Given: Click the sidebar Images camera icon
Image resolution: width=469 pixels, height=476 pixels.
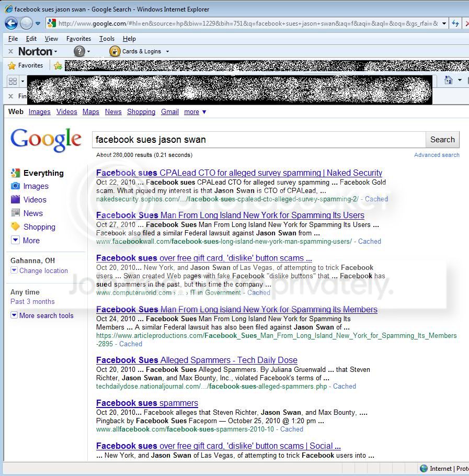Looking at the screenshot, I should pyautogui.click(x=16, y=186).
